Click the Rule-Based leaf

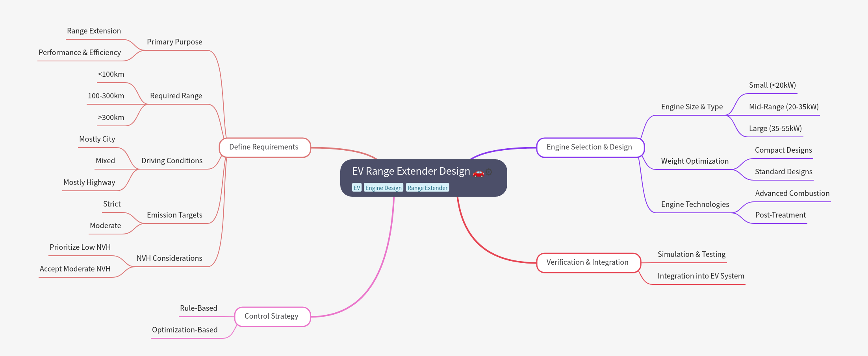point(198,308)
